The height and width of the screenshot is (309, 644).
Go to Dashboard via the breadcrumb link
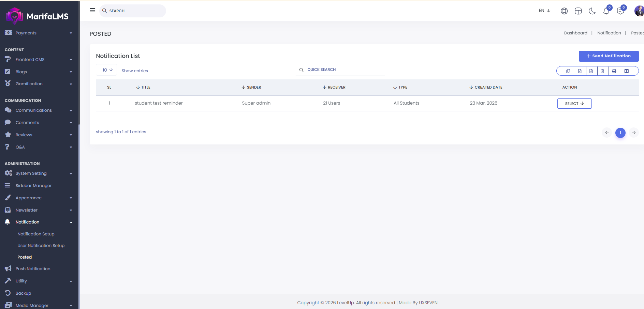[575, 33]
